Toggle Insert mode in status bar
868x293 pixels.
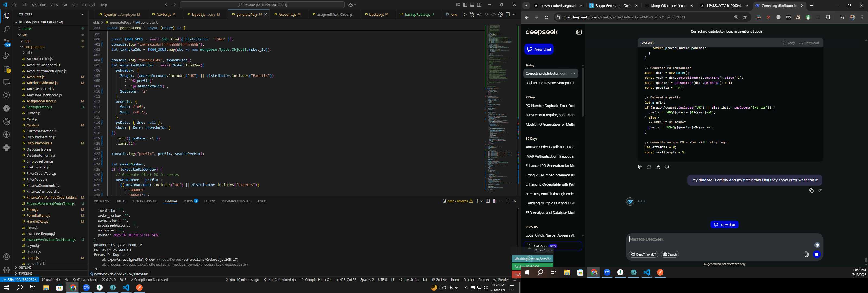pyautogui.click(x=455, y=280)
